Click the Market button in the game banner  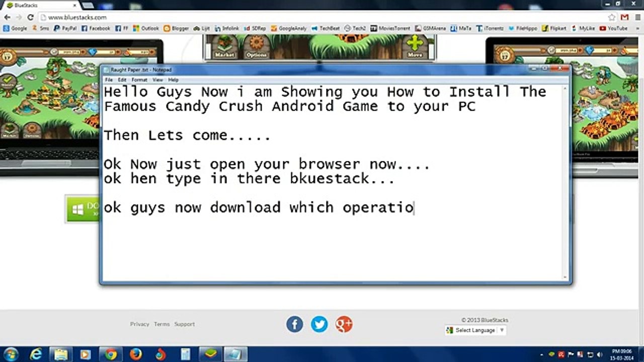tap(224, 46)
